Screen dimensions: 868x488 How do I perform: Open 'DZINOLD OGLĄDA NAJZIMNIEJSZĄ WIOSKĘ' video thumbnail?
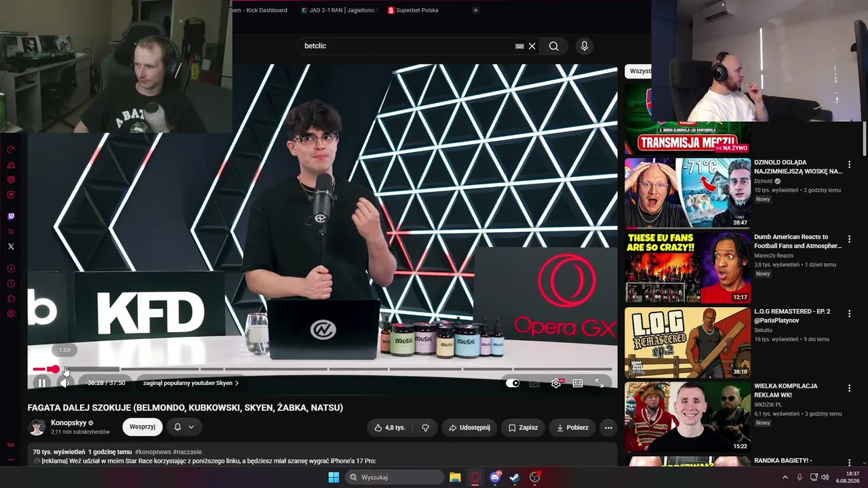tap(688, 193)
